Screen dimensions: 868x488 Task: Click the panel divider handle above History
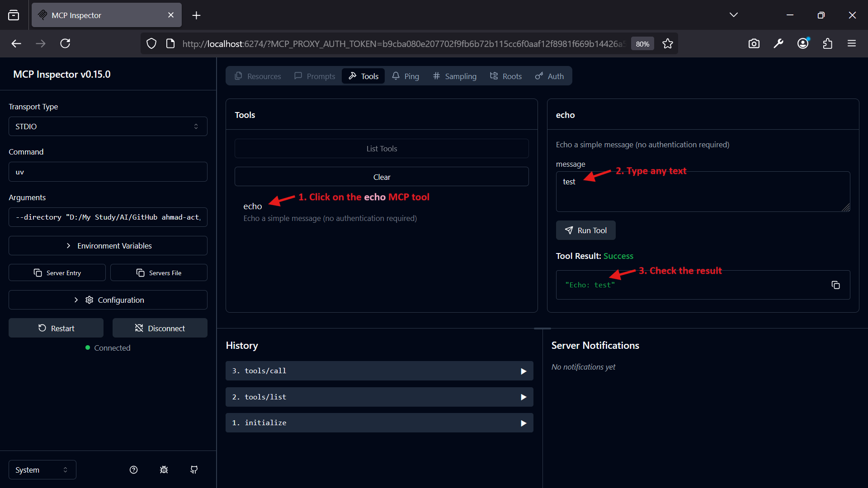coord(542,328)
